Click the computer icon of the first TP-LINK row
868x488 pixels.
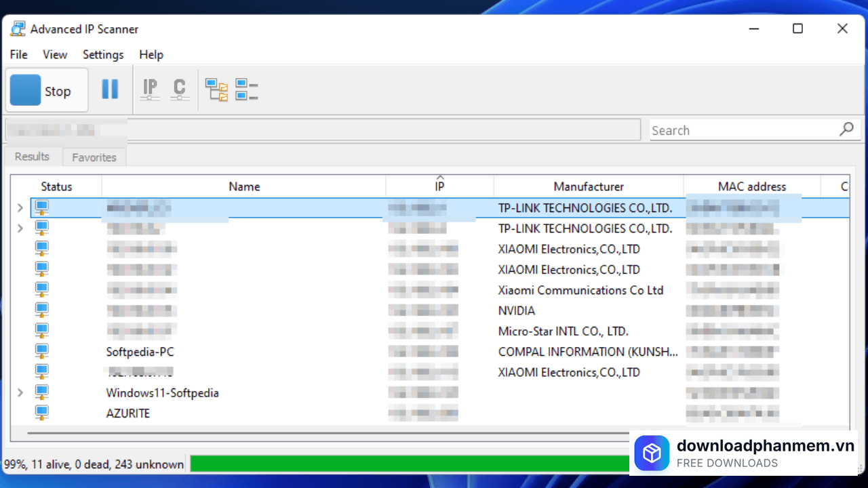tap(42, 207)
